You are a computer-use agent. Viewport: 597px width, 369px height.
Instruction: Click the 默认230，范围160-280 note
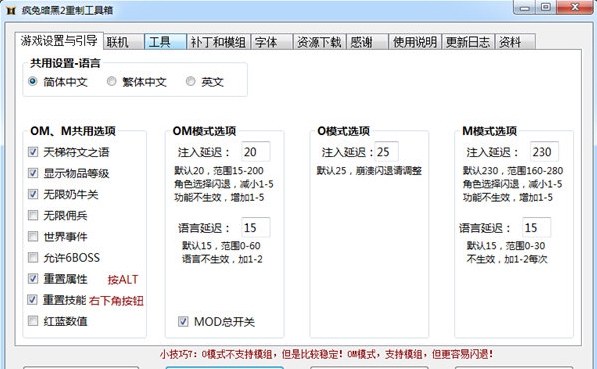pos(513,171)
